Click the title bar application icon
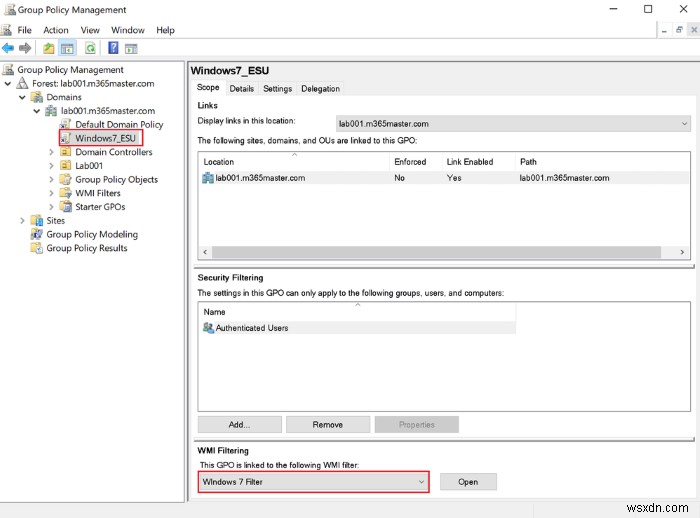Image resolution: width=700 pixels, height=518 pixels. 9,9
